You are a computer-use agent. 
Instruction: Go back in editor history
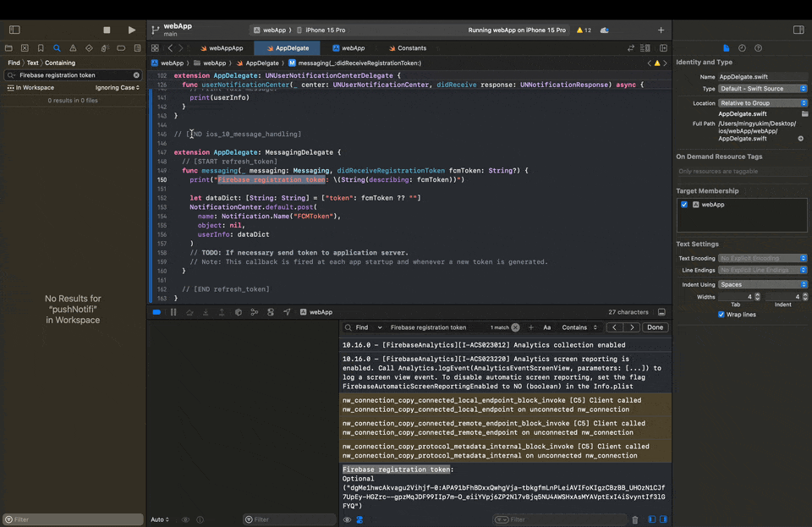170,48
